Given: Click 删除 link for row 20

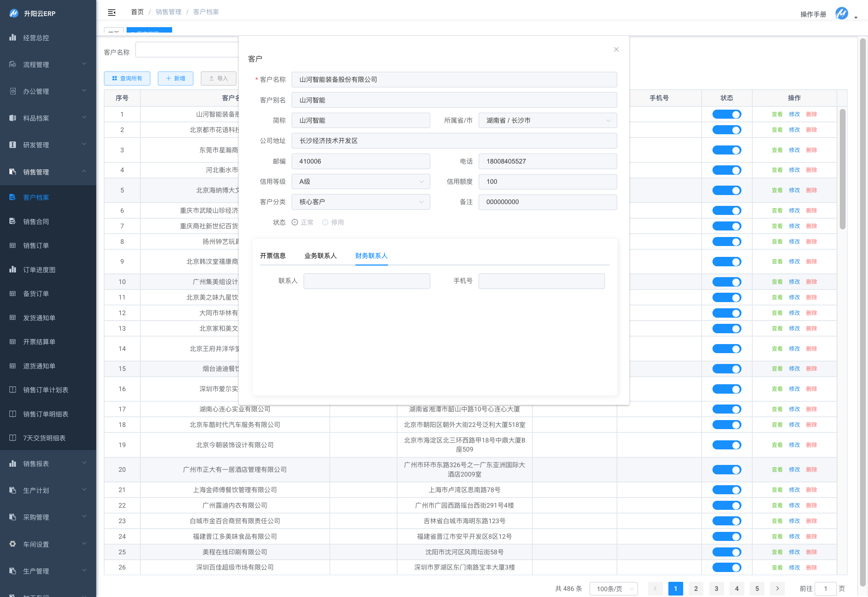Looking at the screenshot, I should click(812, 470).
